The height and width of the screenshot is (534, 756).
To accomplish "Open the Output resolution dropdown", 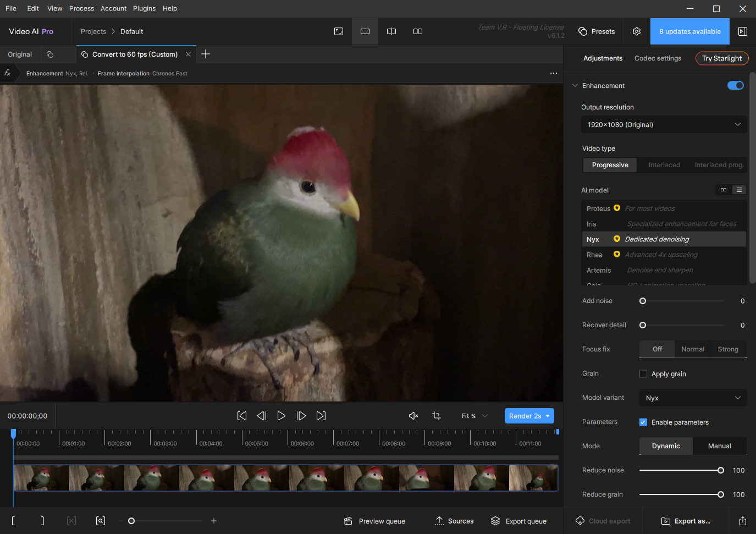I will pyautogui.click(x=664, y=125).
